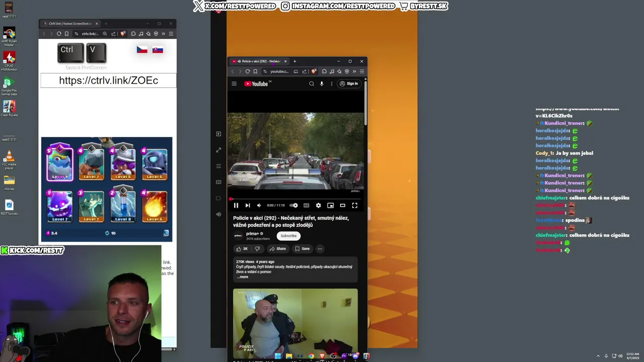Enter fullscreen on the YouTube video
Image resolution: width=644 pixels, height=362 pixels.
pos(355,205)
